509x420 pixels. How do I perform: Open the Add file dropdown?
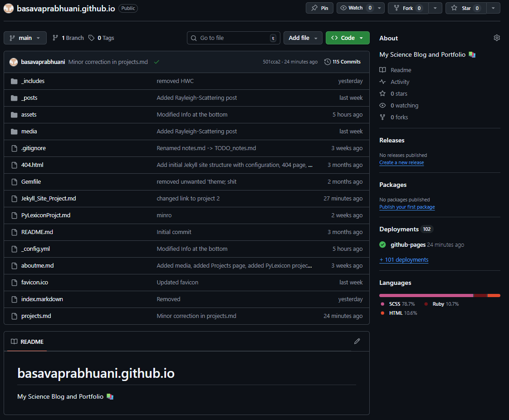303,38
